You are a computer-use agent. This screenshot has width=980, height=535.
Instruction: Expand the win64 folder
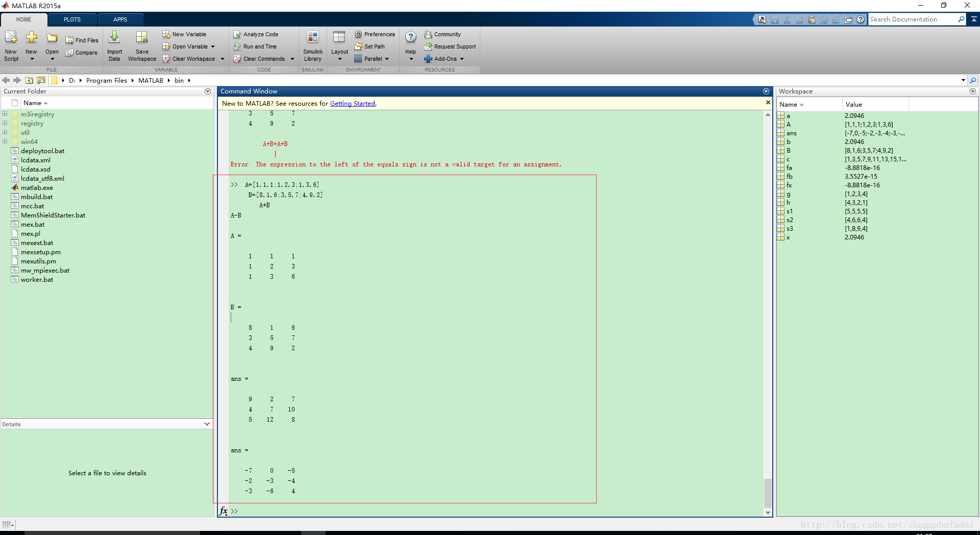click(x=5, y=141)
